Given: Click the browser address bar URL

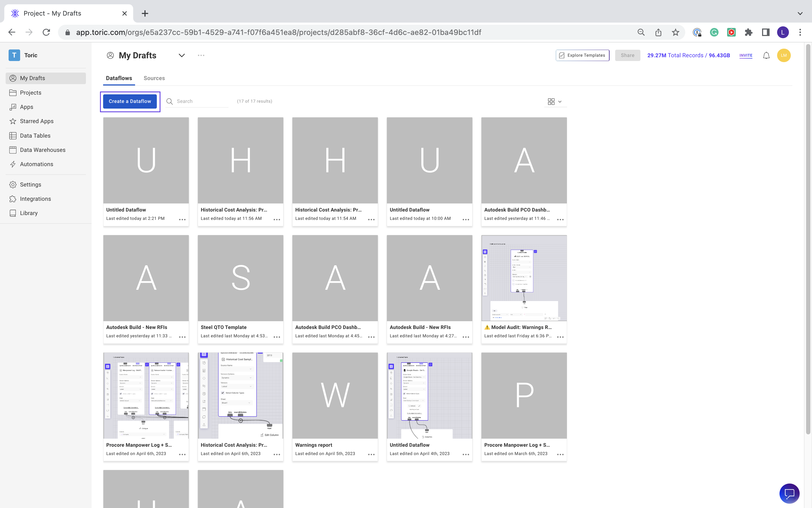Looking at the screenshot, I should coord(278,32).
